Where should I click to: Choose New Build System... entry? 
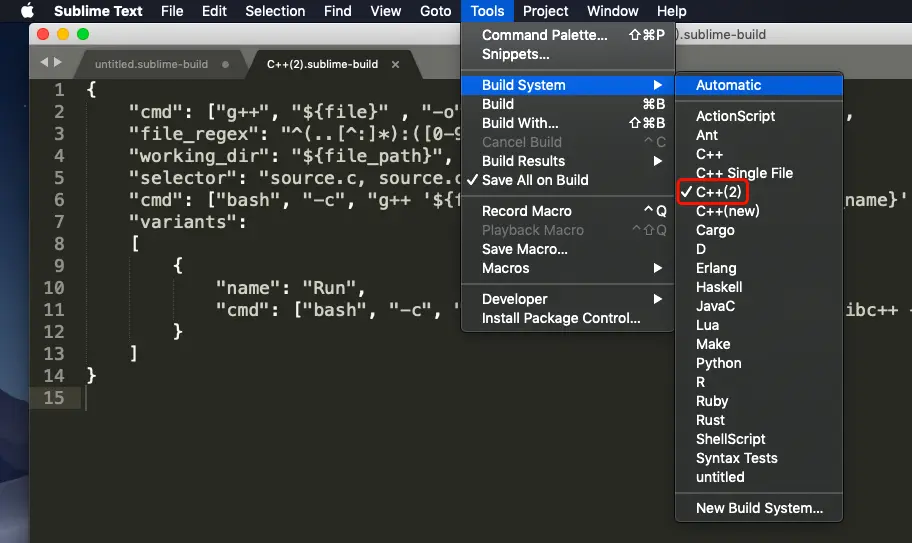pos(759,508)
